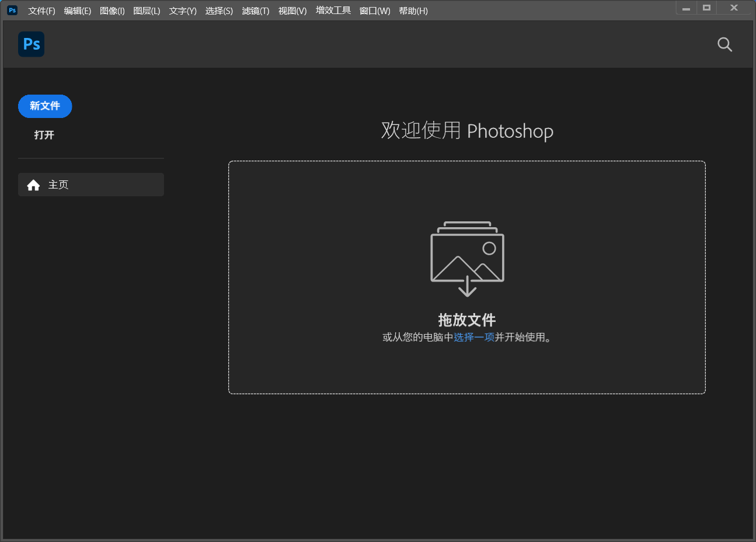Click the 拖放文件 heading text

pos(467,319)
